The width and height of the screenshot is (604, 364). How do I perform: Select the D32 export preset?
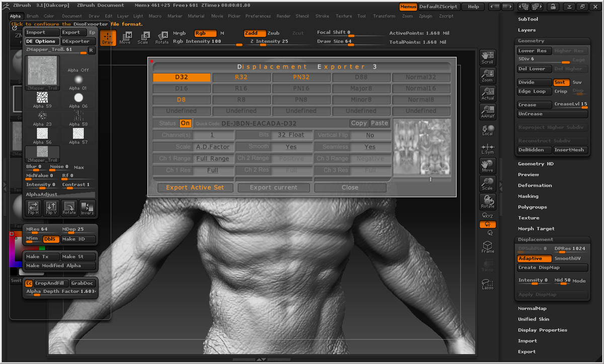click(182, 77)
